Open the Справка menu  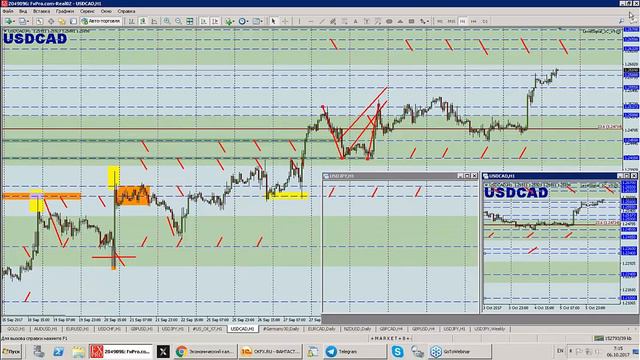tap(126, 11)
